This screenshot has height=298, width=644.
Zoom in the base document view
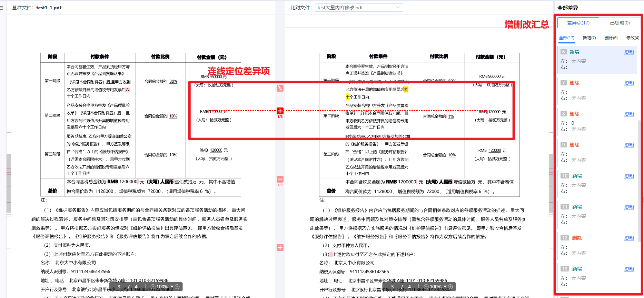point(177,287)
